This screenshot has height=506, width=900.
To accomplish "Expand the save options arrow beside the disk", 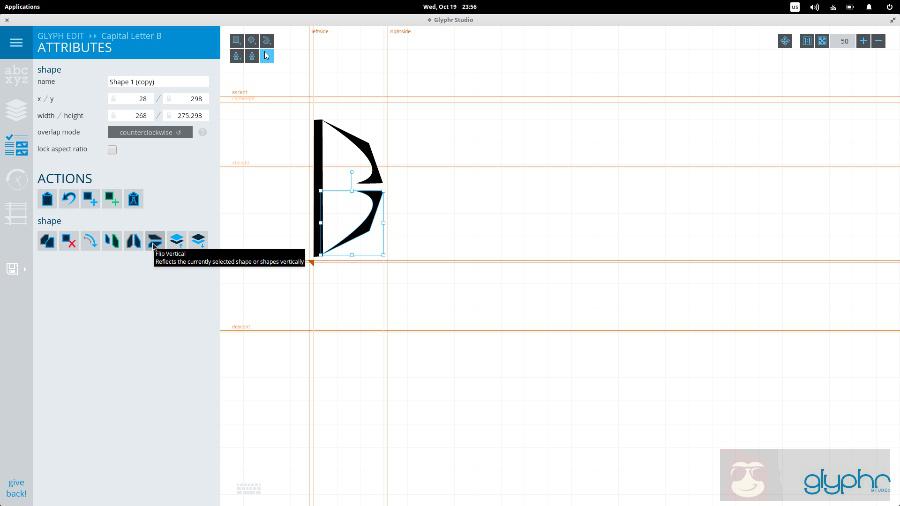I will (25, 269).
